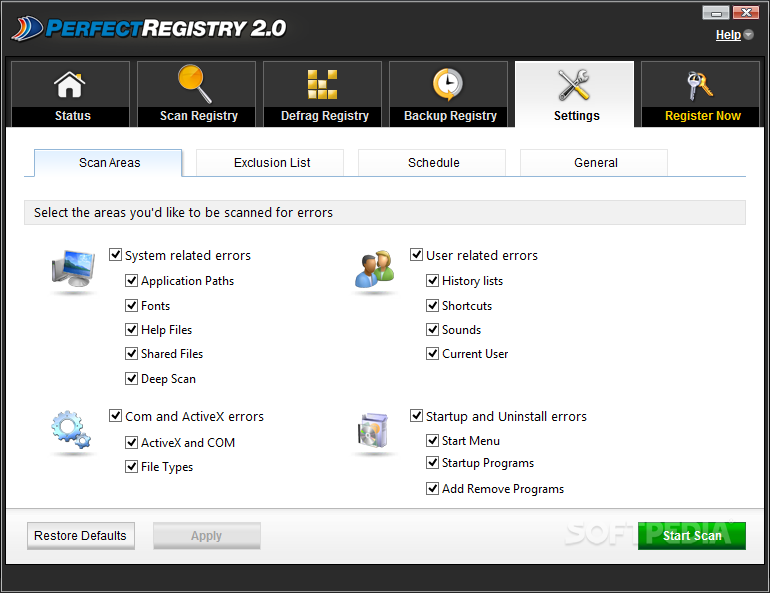Switch to the Schedule subtab

(x=432, y=162)
